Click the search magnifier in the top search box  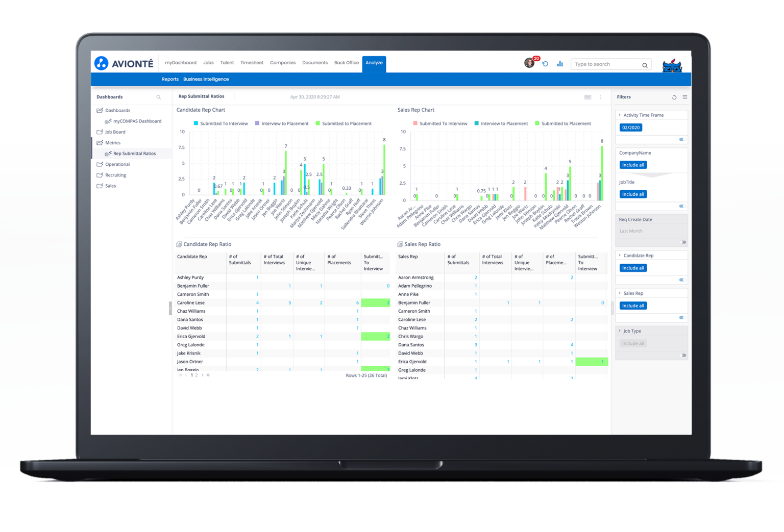click(645, 65)
